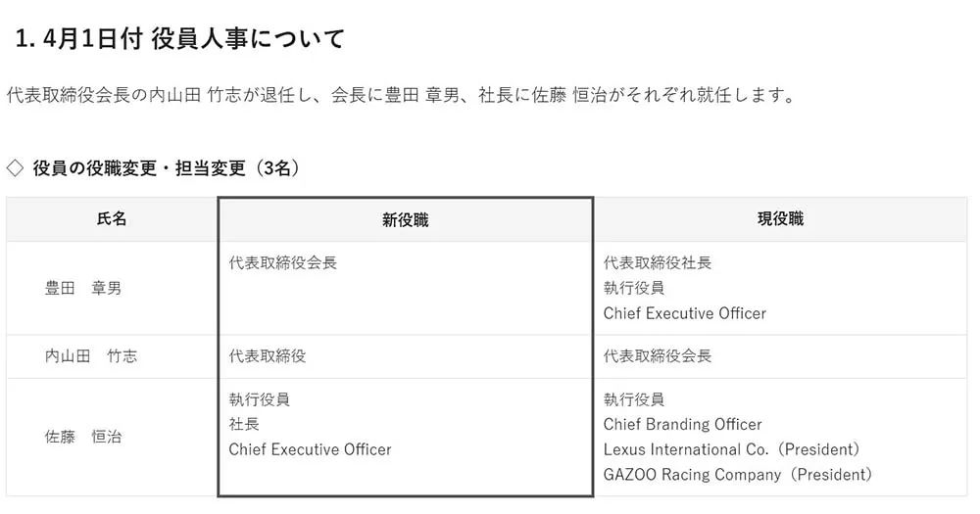The width and height of the screenshot is (980, 514).
Task: Select the name cell 佐藤 恒治
Action: (83, 437)
